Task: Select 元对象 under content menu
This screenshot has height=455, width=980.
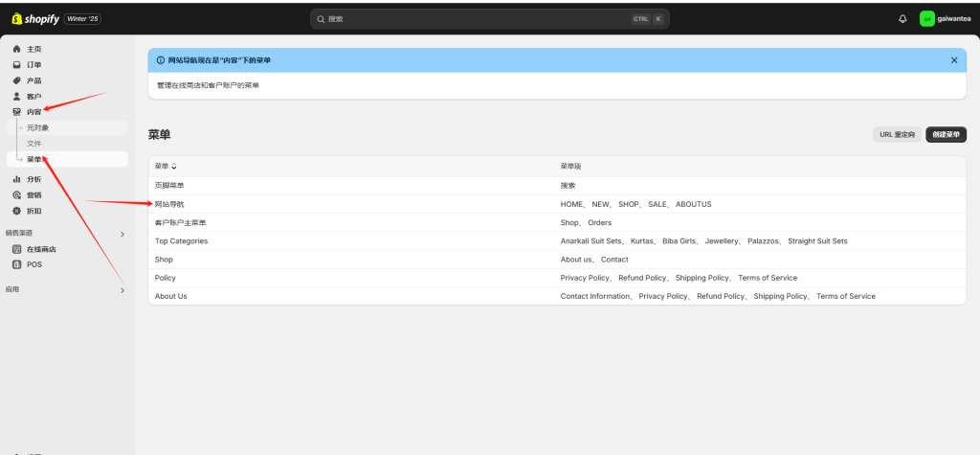Action: click(37, 127)
